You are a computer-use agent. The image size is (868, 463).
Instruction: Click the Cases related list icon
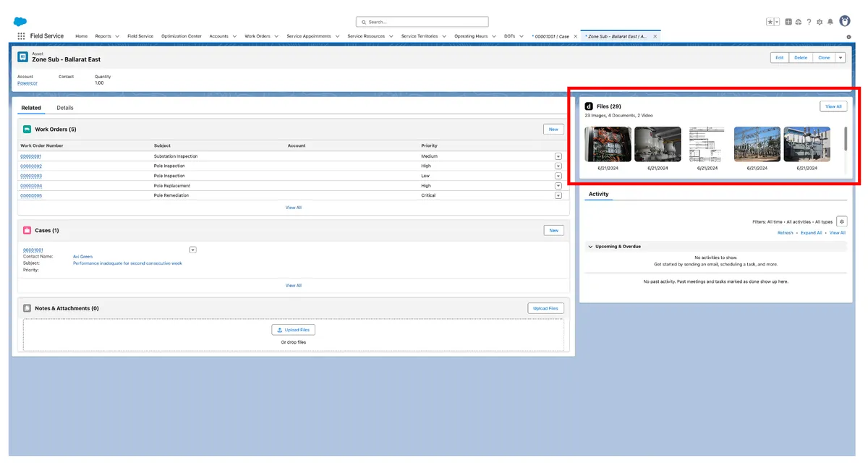pos(27,230)
